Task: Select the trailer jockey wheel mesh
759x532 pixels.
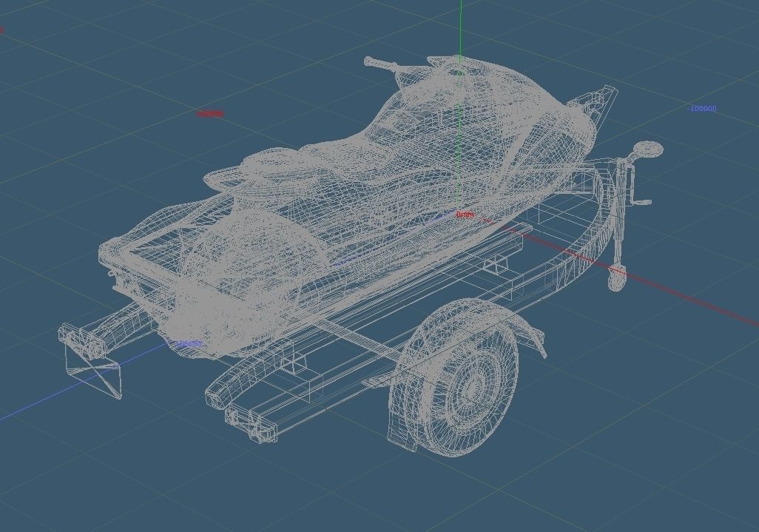Action: point(615,278)
